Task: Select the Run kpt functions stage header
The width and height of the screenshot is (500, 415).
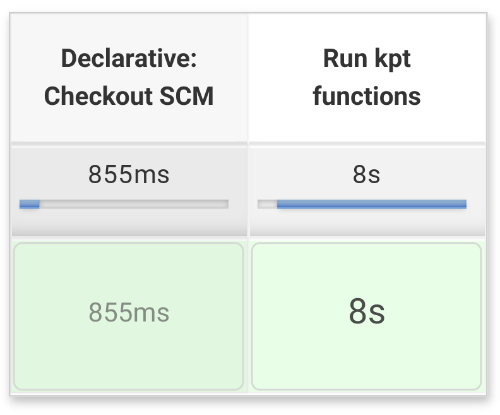Action: 367,77
